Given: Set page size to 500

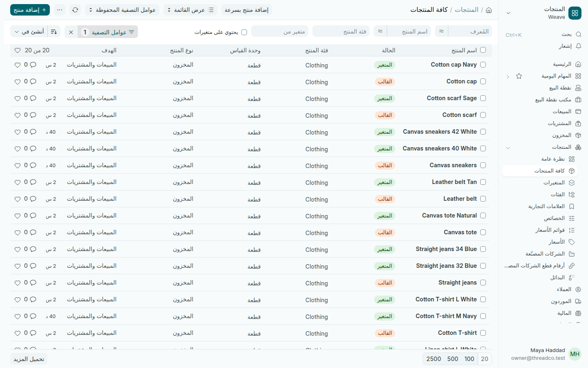Looking at the screenshot, I should point(453,359).
